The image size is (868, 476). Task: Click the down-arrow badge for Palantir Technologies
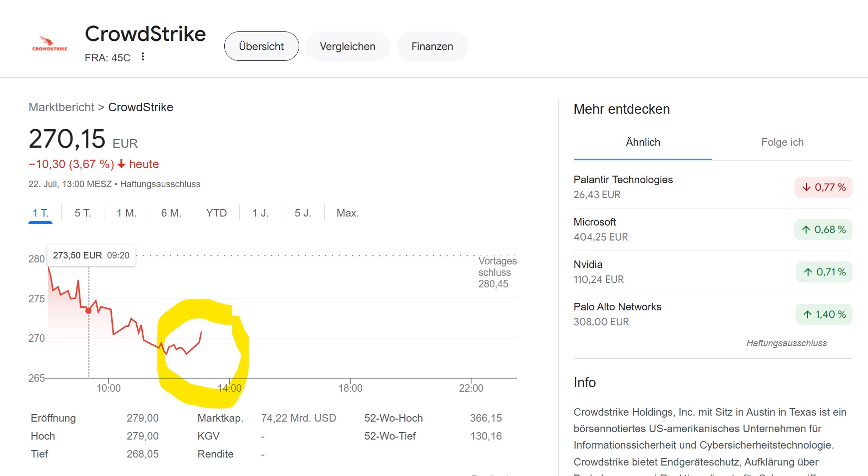(x=823, y=187)
